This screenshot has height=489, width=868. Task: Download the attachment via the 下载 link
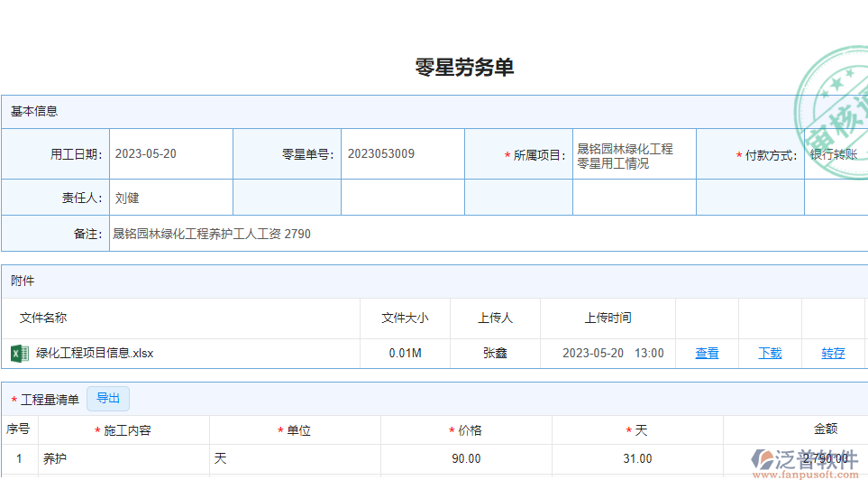[770, 353]
